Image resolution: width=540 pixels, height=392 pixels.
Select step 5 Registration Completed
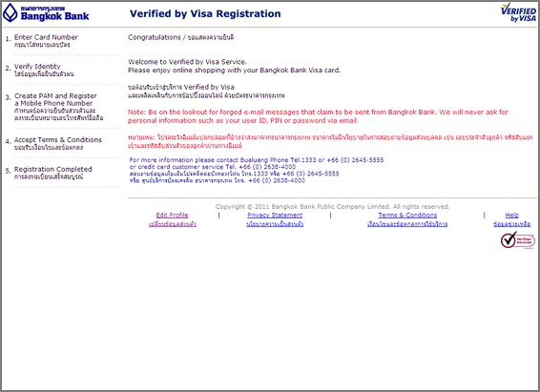pyautogui.click(x=49, y=173)
